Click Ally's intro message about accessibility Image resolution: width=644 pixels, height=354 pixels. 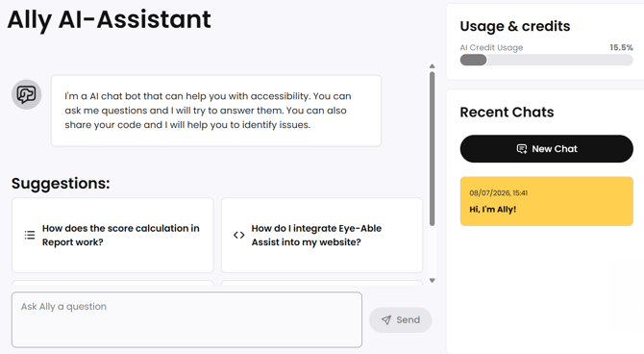(x=216, y=111)
